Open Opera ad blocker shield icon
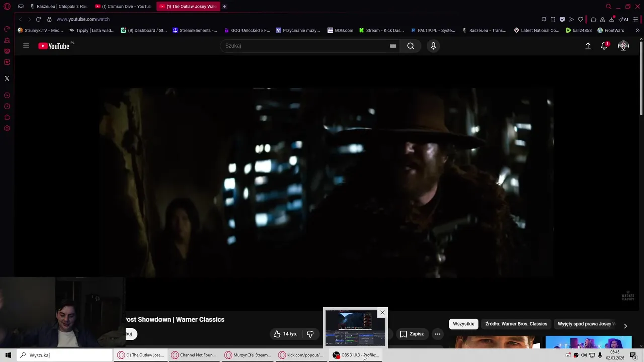644x362 pixels. click(562, 19)
